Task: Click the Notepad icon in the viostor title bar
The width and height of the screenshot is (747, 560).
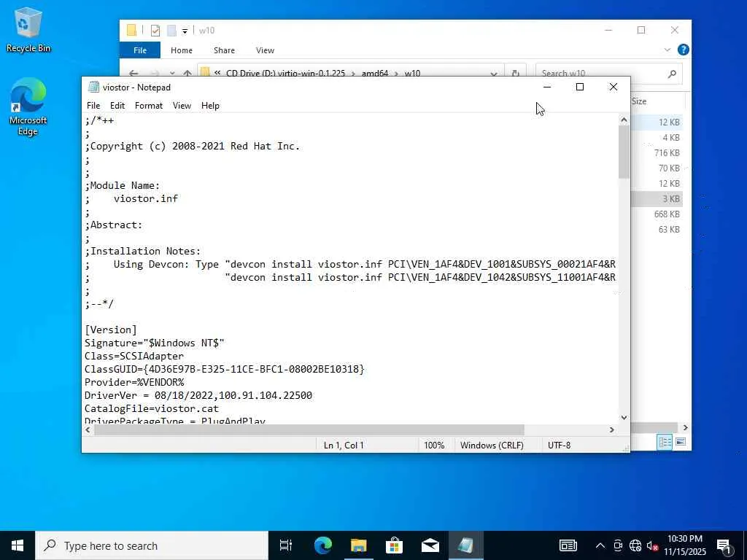Action: click(x=93, y=87)
